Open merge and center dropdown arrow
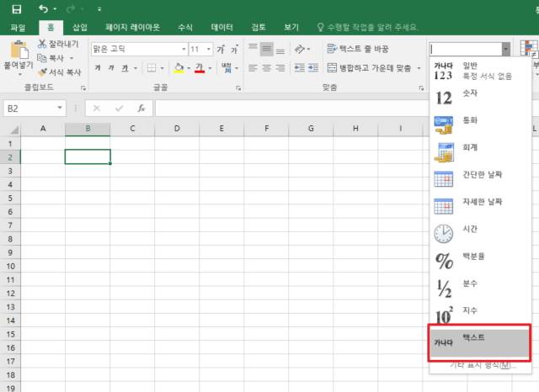 (x=419, y=68)
